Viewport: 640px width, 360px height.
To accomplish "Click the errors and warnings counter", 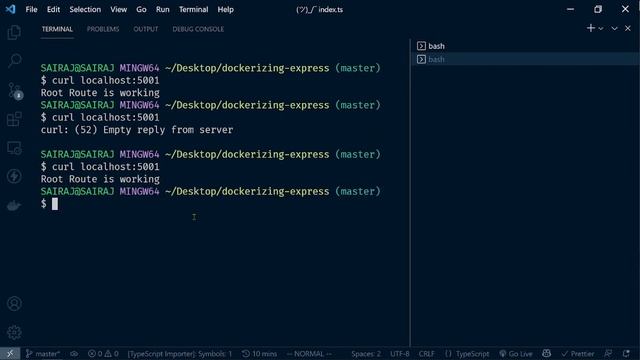I will click(x=103, y=353).
